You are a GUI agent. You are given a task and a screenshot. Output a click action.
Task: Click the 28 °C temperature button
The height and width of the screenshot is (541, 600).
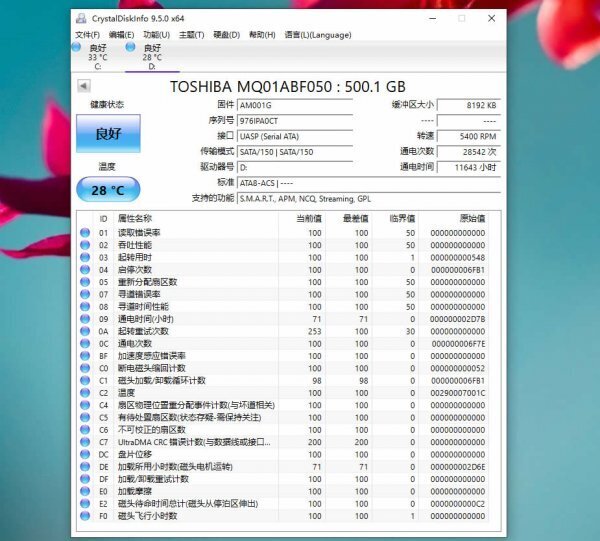[108, 189]
